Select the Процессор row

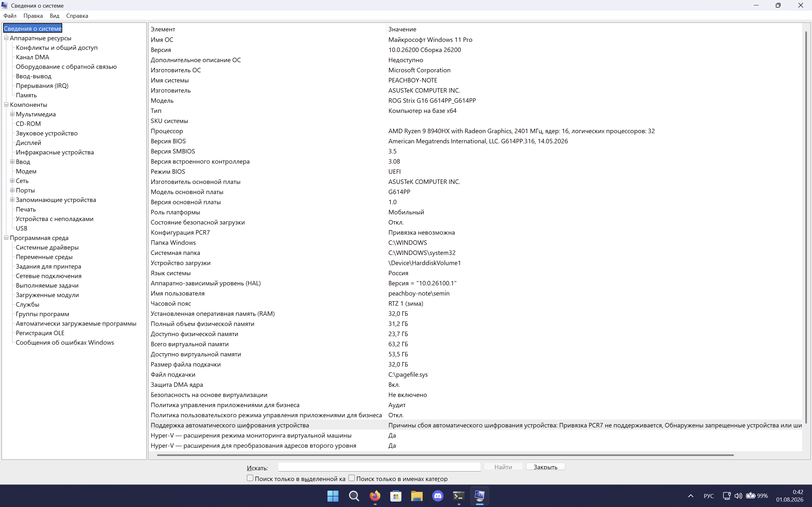click(x=476, y=131)
